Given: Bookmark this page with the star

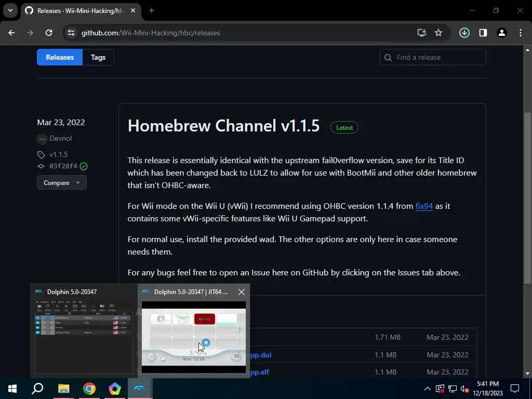Looking at the screenshot, I should (x=438, y=33).
